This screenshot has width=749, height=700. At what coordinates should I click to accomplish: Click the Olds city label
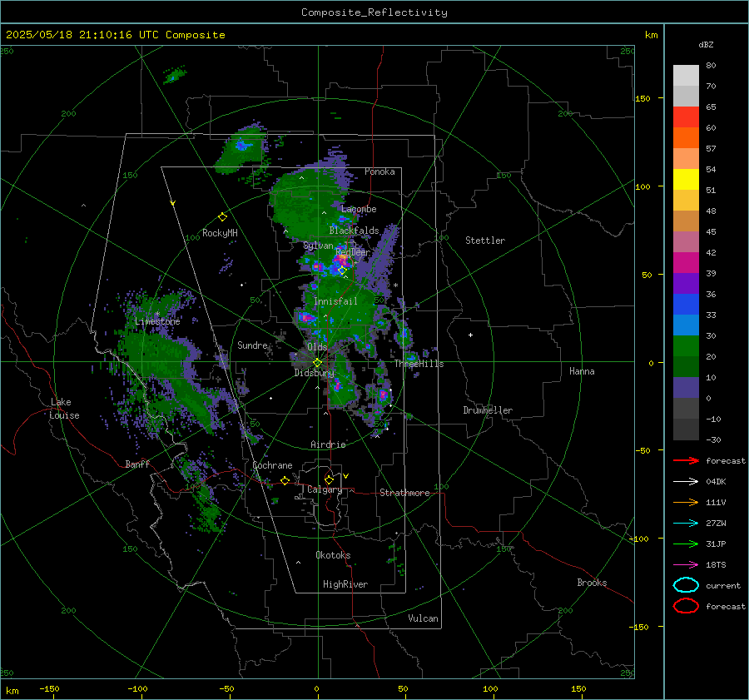pyautogui.click(x=317, y=346)
